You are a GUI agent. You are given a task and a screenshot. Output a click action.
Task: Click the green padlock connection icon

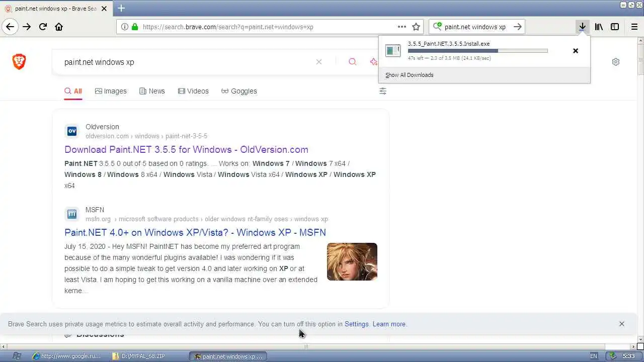pyautogui.click(x=135, y=27)
